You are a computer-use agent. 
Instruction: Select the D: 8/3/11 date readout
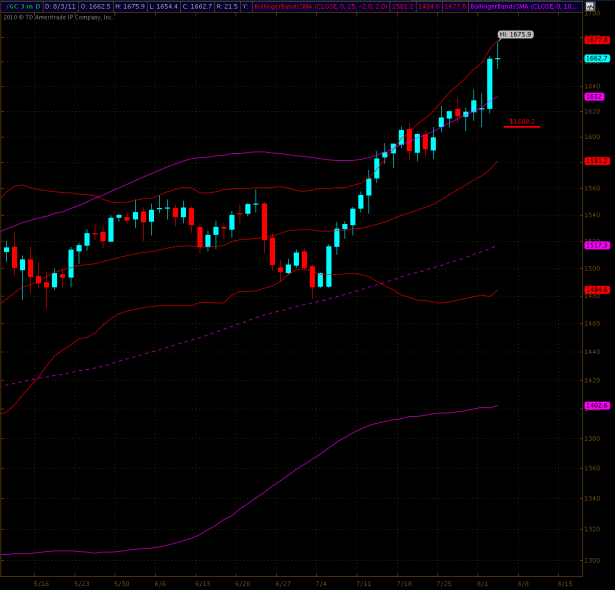pyautogui.click(x=60, y=7)
